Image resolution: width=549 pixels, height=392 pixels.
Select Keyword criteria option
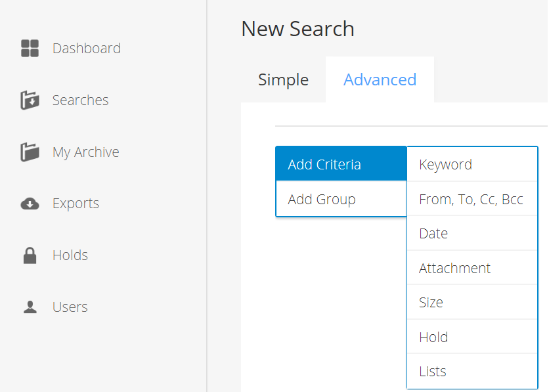click(472, 164)
